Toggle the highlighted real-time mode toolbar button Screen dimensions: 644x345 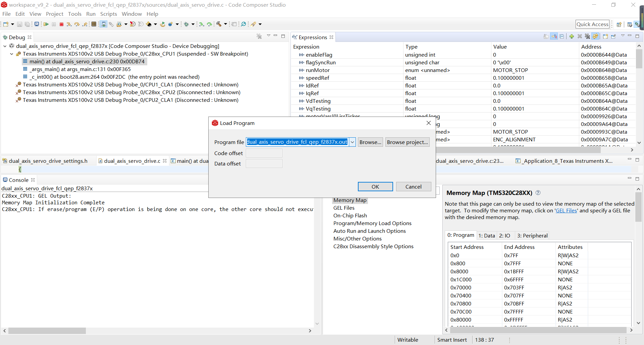coord(104,24)
